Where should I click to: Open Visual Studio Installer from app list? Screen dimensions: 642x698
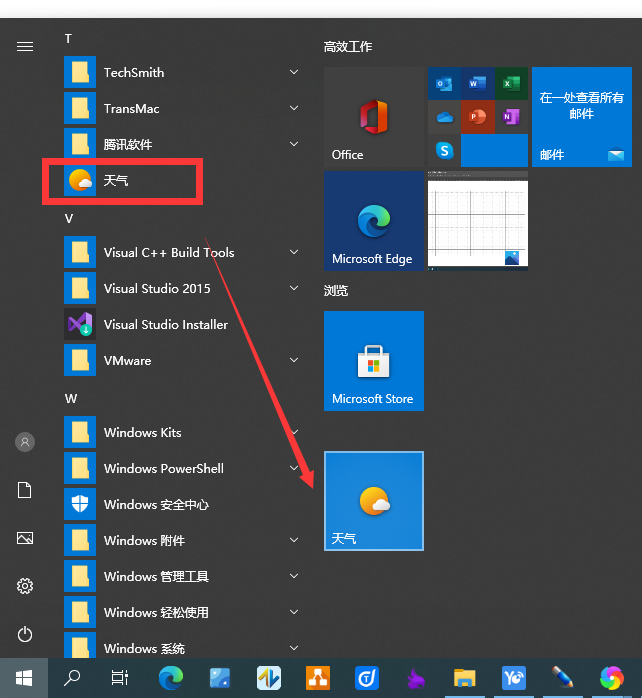pos(165,324)
